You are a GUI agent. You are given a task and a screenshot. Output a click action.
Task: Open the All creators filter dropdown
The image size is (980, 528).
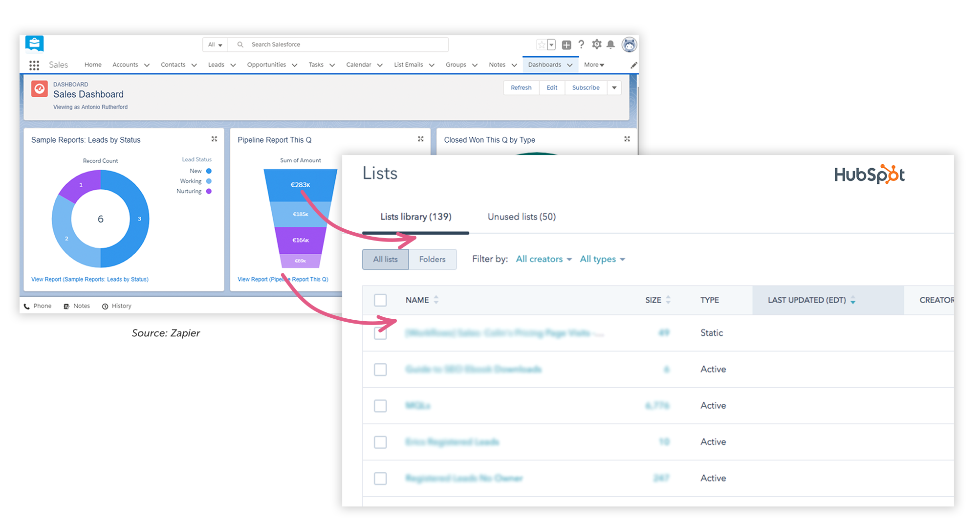coord(544,259)
